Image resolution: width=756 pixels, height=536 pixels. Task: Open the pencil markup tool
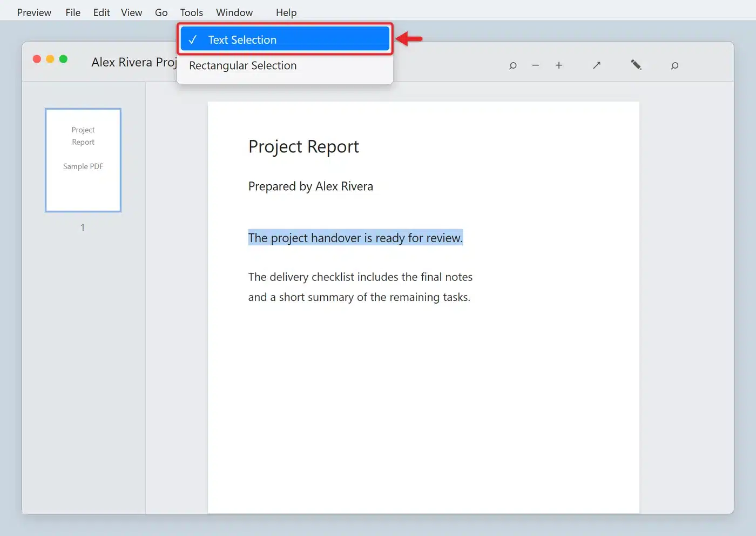(636, 65)
